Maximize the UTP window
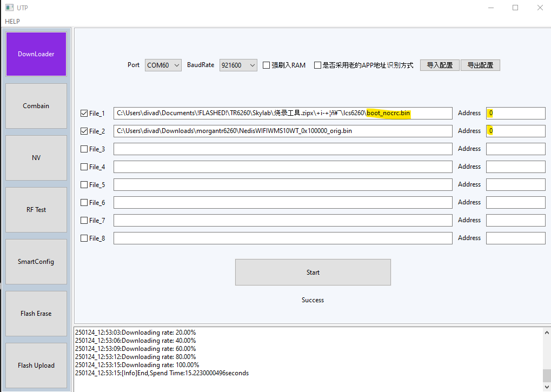551x392 pixels. [x=515, y=8]
